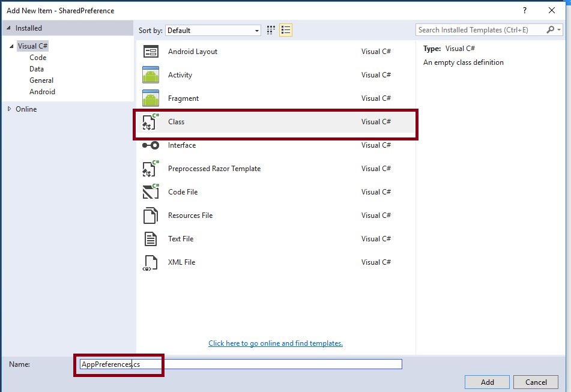Switch to medium icons list view

(x=286, y=30)
